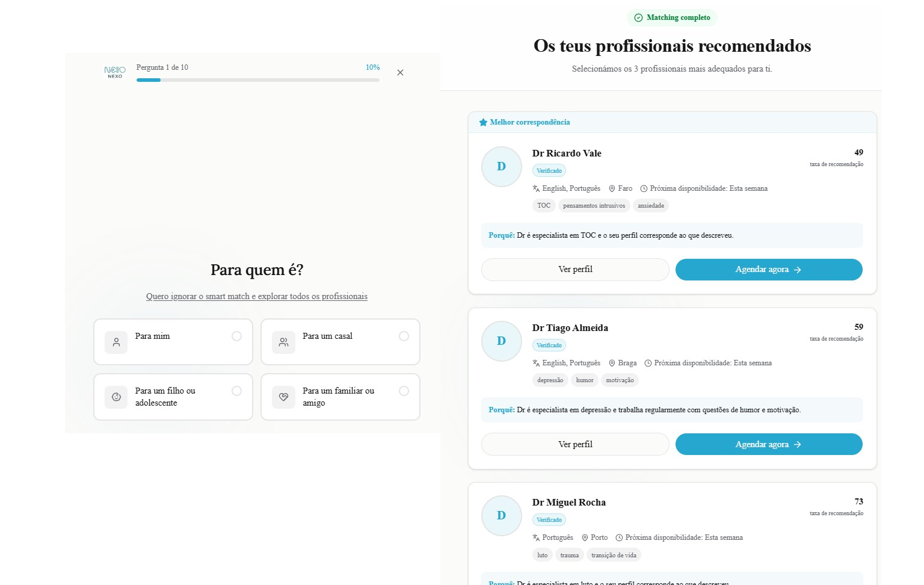Click the couple icon in Para um casal
The width and height of the screenshot is (924, 585).
coord(283,342)
